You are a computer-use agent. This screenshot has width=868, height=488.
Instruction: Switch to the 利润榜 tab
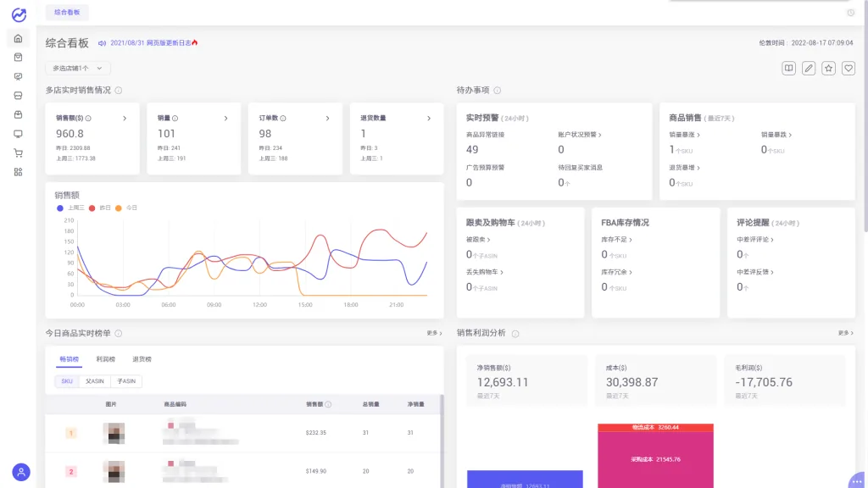106,359
